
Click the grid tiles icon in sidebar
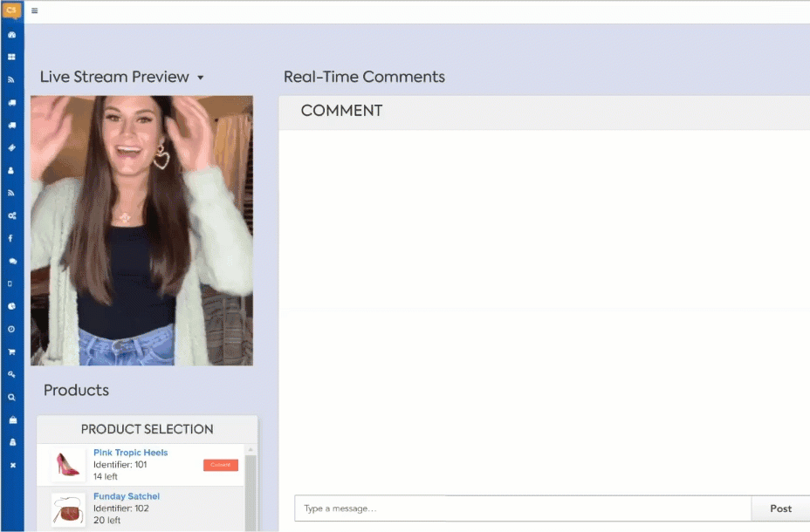pyautogui.click(x=12, y=57)
